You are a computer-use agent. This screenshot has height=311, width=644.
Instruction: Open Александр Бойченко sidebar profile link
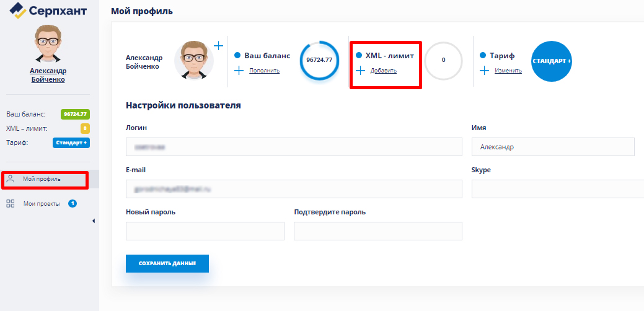tap(48, 75)
